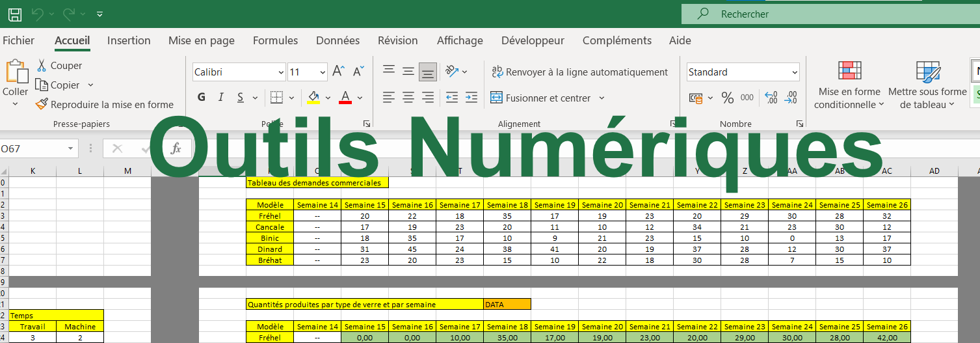Click Renvoyer à la ligne automatiquement
The image size is (980, 343).
tap(579, 72)
